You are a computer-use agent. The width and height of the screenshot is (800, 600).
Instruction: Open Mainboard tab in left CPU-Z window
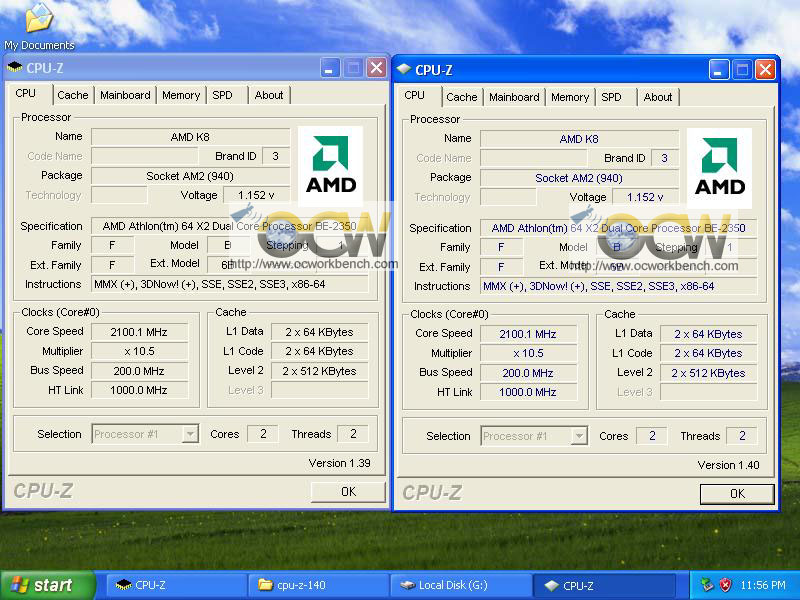(125, 95)
